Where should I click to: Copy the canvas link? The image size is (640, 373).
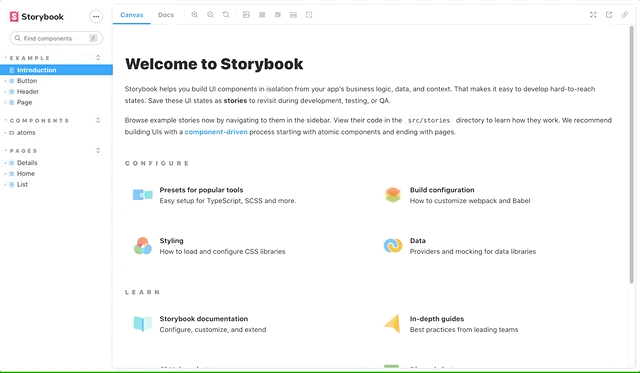pyautogui.click(x=624, y=15)
